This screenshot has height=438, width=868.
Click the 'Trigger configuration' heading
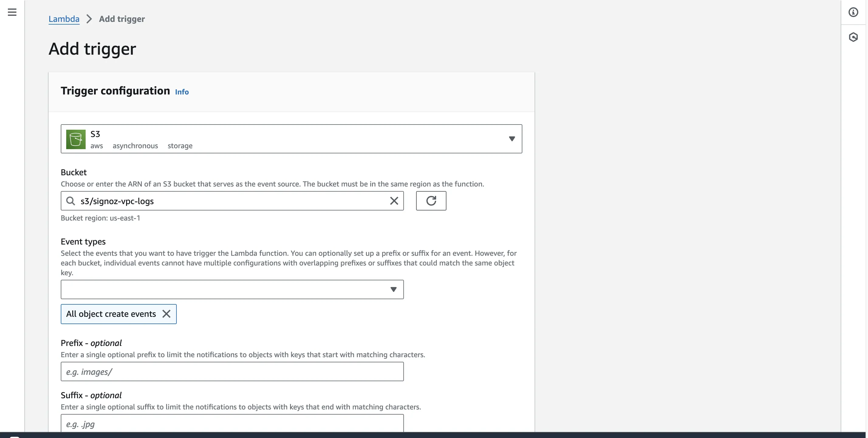coord(115,91)
